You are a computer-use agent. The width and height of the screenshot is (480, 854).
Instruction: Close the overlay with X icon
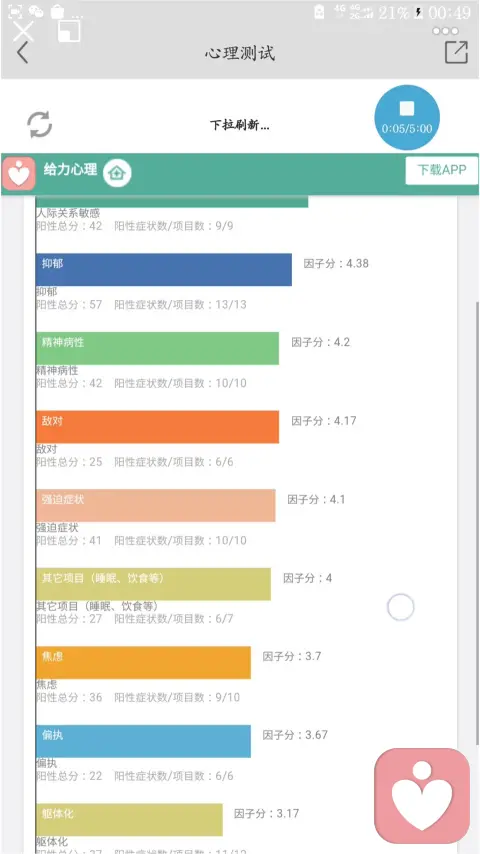(23, 31)
